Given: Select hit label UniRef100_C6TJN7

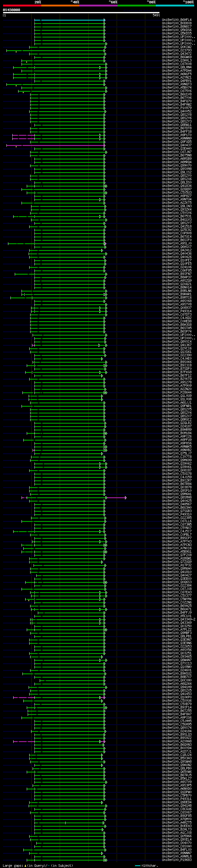Looking at the screenshot, I should [177, 152].
